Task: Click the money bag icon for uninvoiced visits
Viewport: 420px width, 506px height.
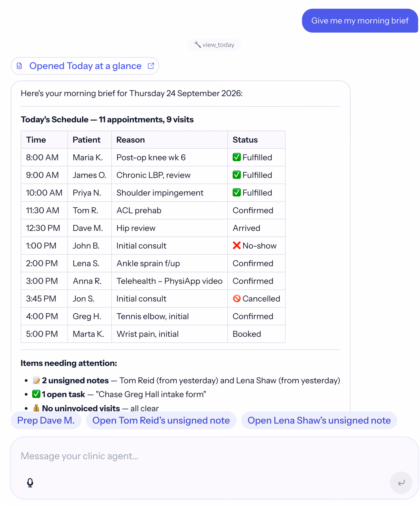Action: coord(36,408)
